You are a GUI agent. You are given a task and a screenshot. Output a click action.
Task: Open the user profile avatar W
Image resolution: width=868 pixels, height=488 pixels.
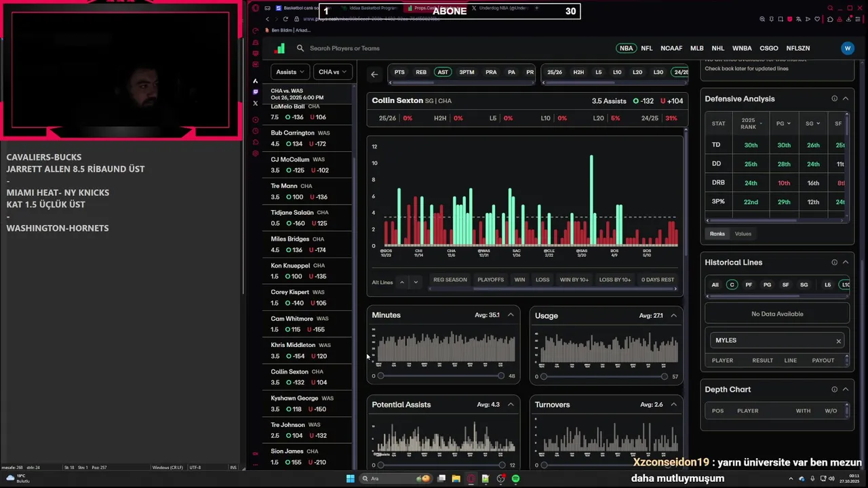pyautogui.click(x=847, y=48)
